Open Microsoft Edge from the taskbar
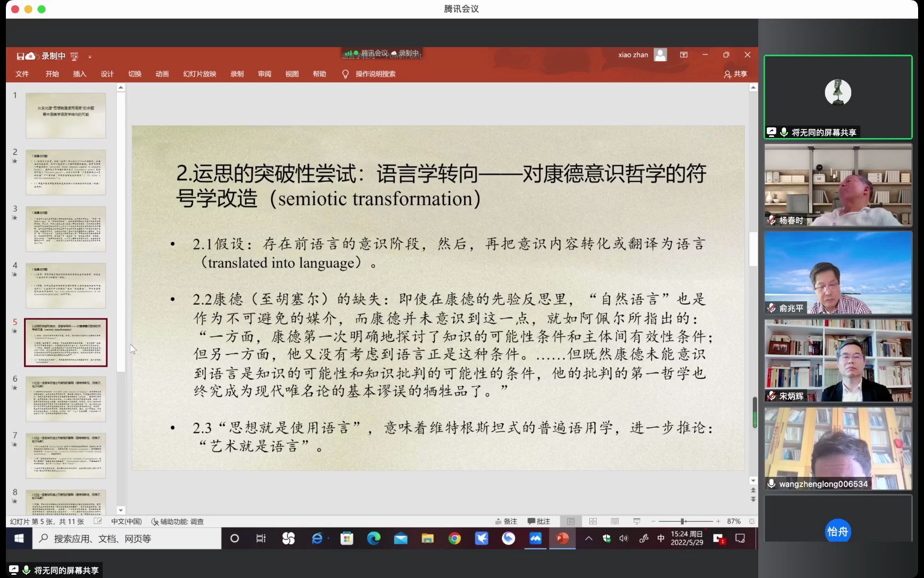This screenshot has width=924, height=578. point(374,538)
